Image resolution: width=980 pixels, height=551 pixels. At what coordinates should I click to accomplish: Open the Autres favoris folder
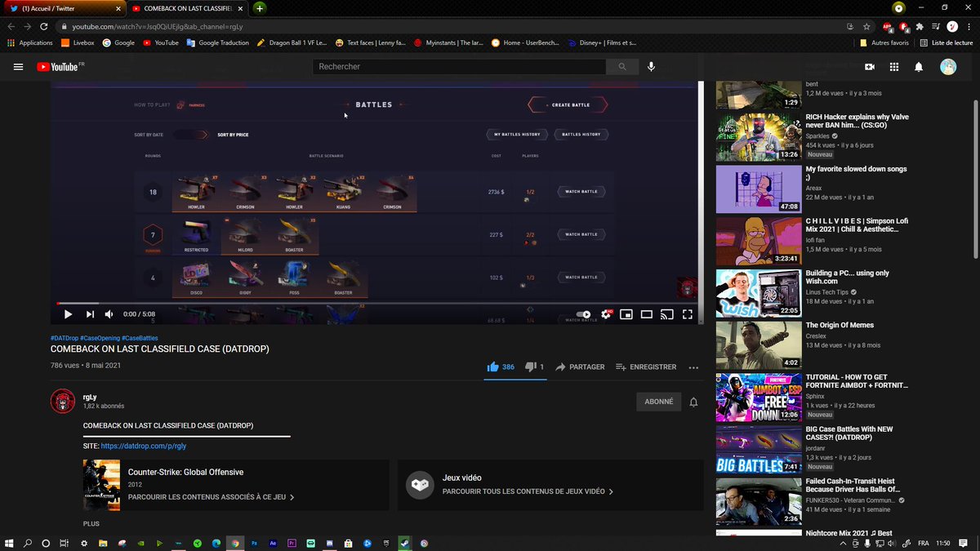pyautogui.click(x=884, y=42)
